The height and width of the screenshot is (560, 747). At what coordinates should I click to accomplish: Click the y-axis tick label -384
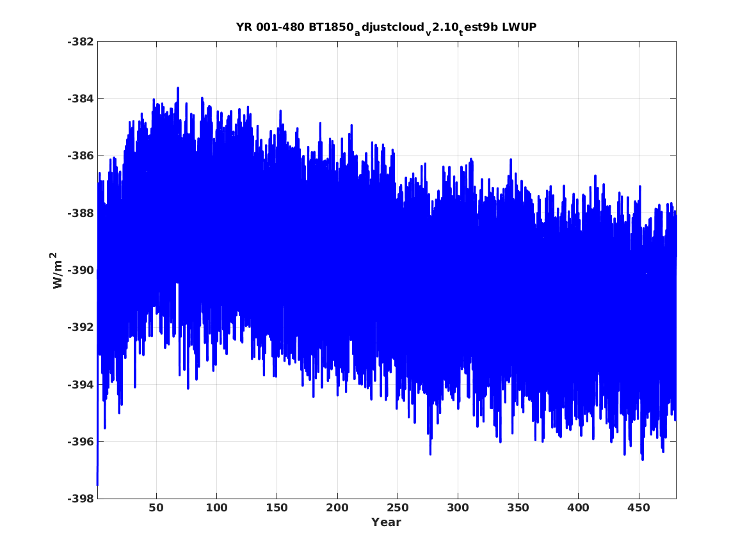point(81,99)
